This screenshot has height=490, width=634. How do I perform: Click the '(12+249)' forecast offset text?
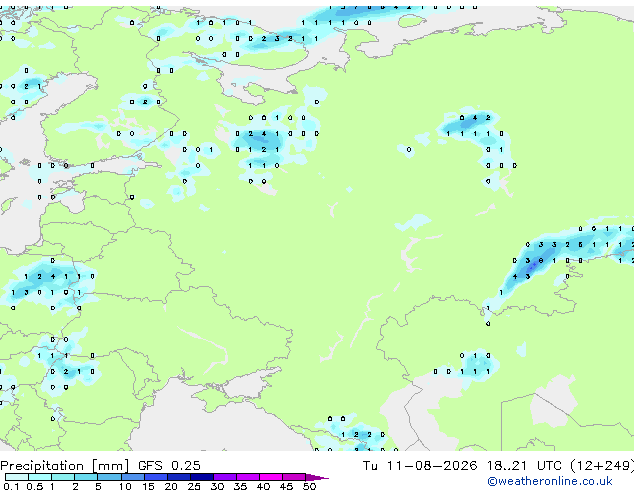click(x=602, y=466)
